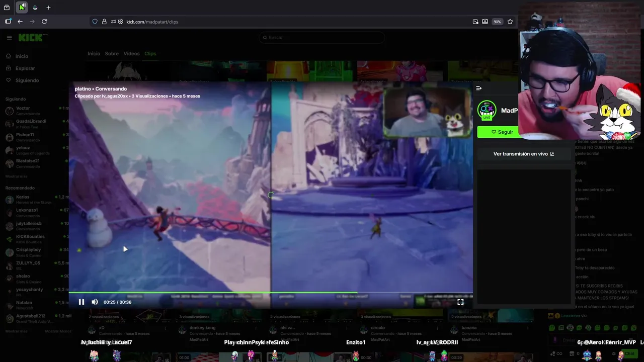Open the MadPatArt channel avatar
644x362 pixels.
pyautogui.click(x=487, y=110)
